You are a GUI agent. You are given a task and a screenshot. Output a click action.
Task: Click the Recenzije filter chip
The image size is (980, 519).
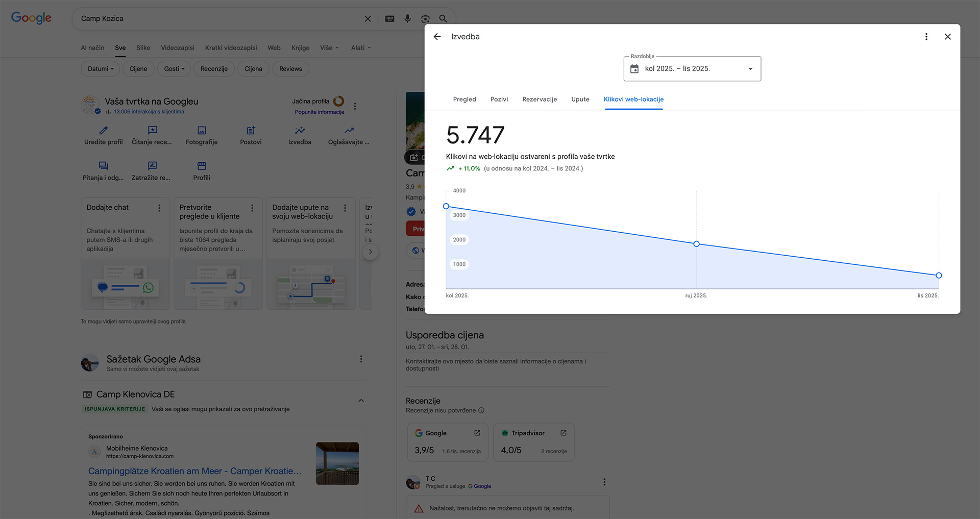click(214, 69)
